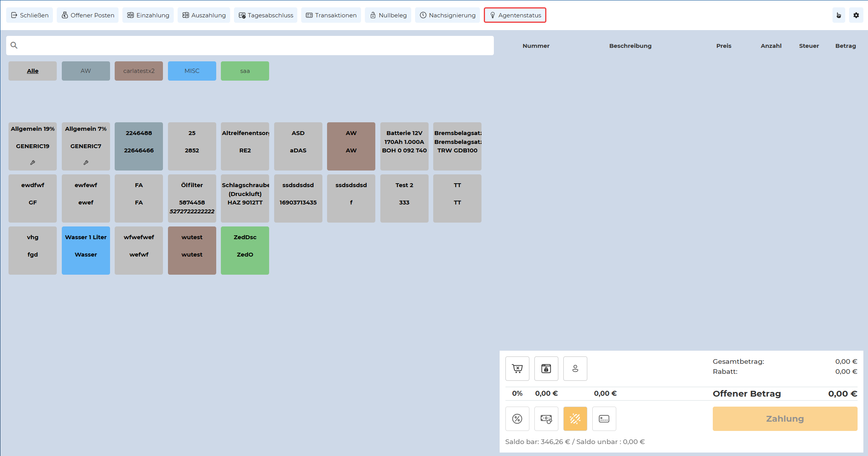Click the Anzahl column header
The image size is (868, 456).
[771, 46]
